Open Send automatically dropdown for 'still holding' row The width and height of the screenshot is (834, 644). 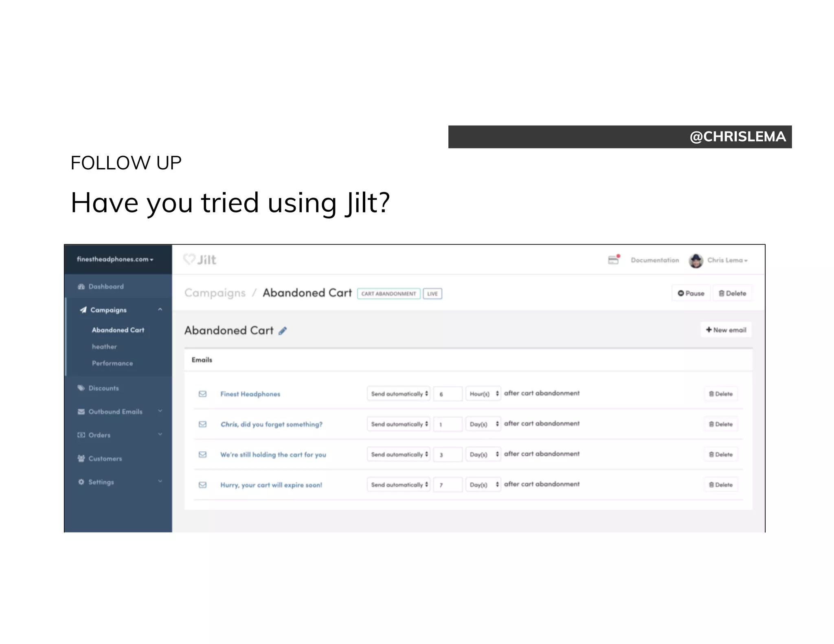tap(399, 454)
